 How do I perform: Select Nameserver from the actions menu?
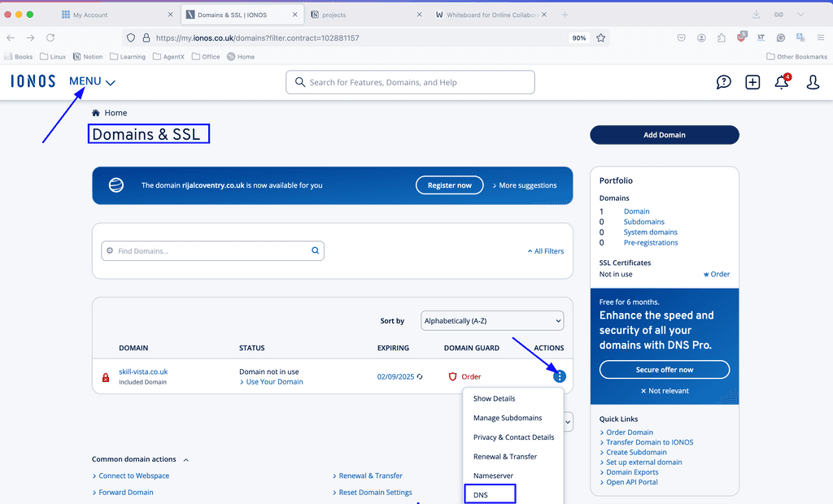493,476
